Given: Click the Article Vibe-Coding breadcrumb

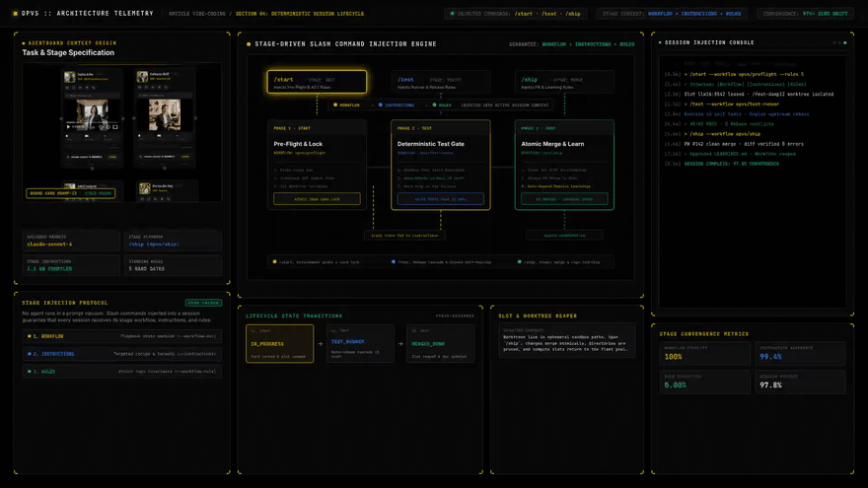Looking at the screenshot, I should pyautogui.click(x=197, y=14).
